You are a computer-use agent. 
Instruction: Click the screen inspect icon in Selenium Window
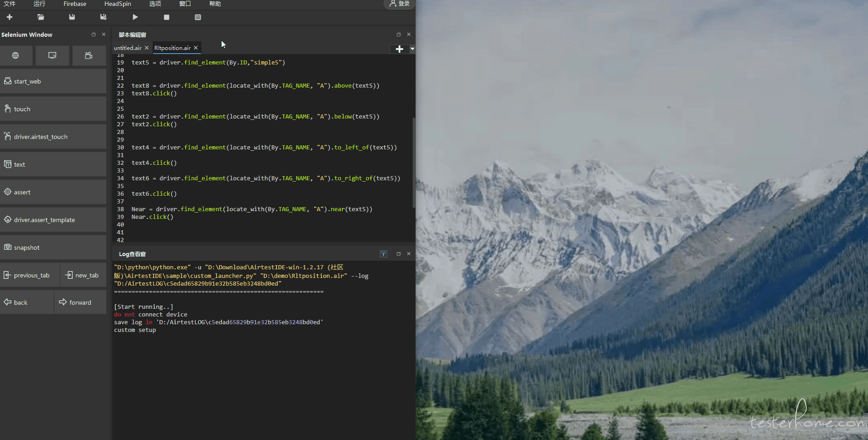click(52, 55)
